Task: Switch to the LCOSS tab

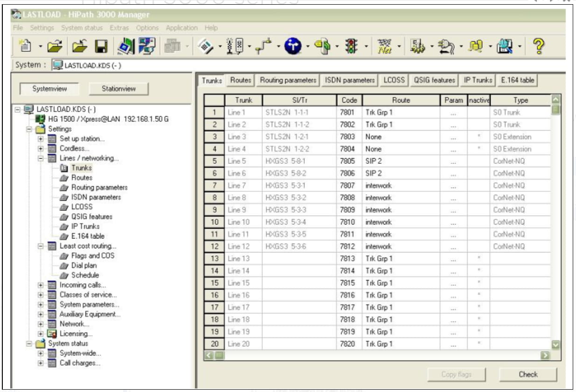Action: click(394, 80)
